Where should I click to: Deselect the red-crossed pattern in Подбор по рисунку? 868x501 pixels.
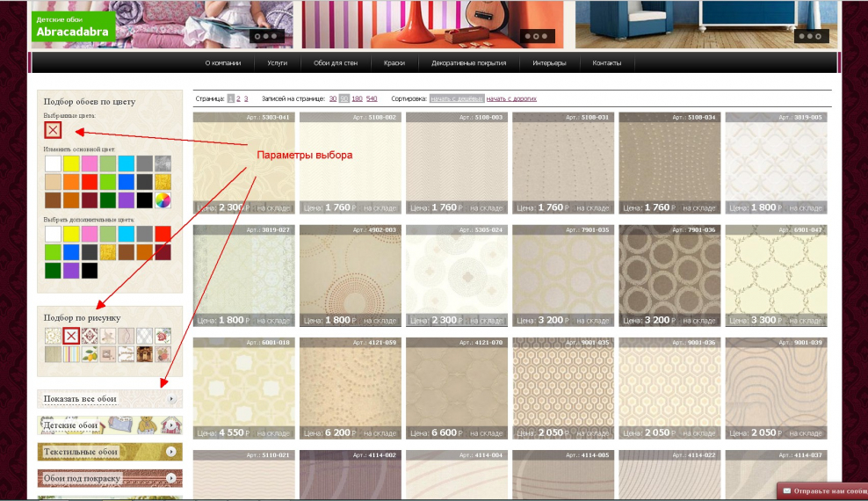pos(71,335)
